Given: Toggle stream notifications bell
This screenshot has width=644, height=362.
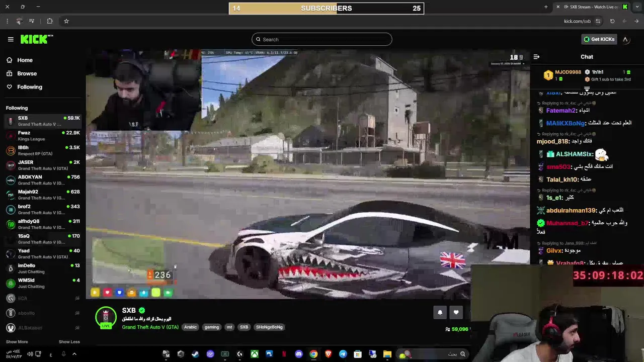Looking at the screenshot, I should (440, 312).
